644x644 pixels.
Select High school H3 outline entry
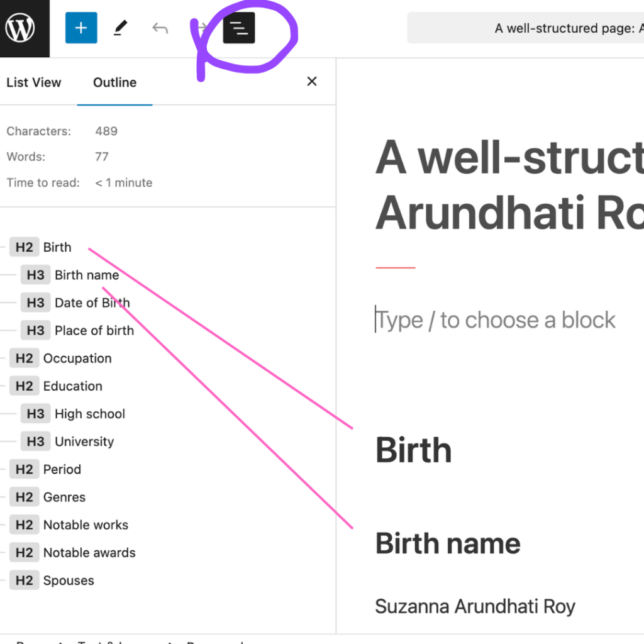(89, 414)
